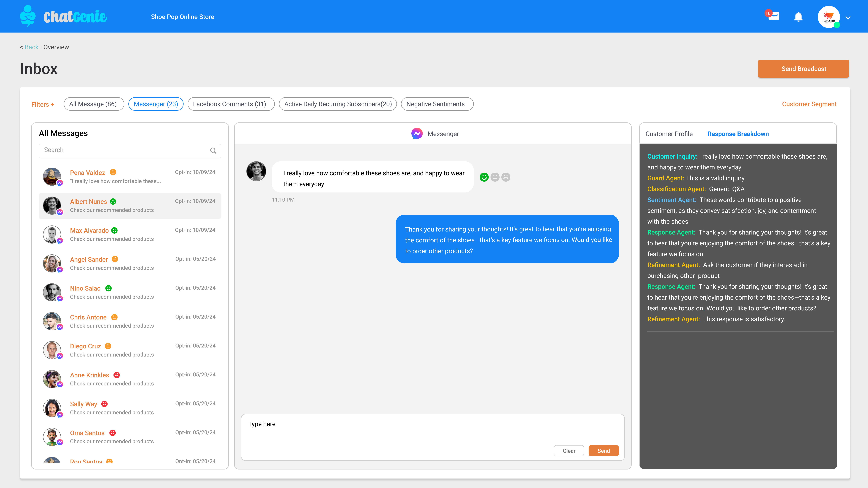
Task: Click Angel Sander avatar
Action: pos(52,263)
